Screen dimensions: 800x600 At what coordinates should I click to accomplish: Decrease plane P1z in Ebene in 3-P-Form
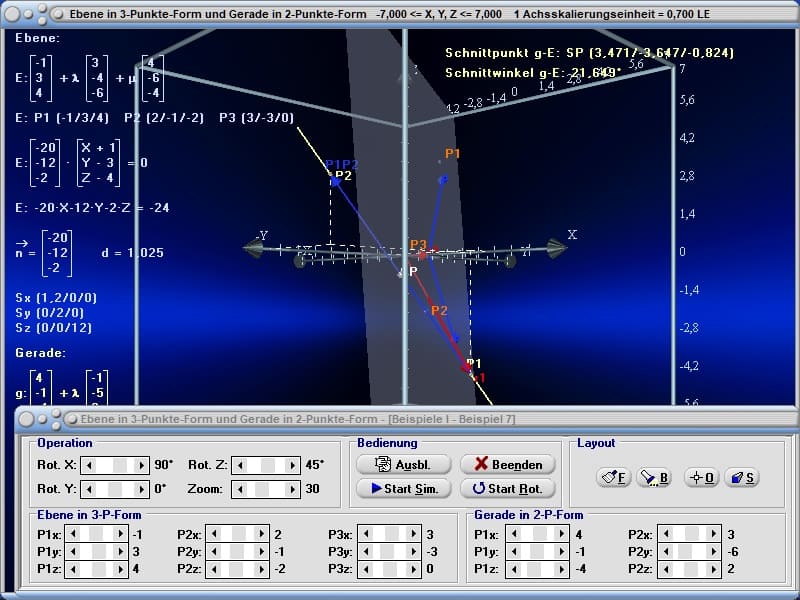tap(73, 569)
